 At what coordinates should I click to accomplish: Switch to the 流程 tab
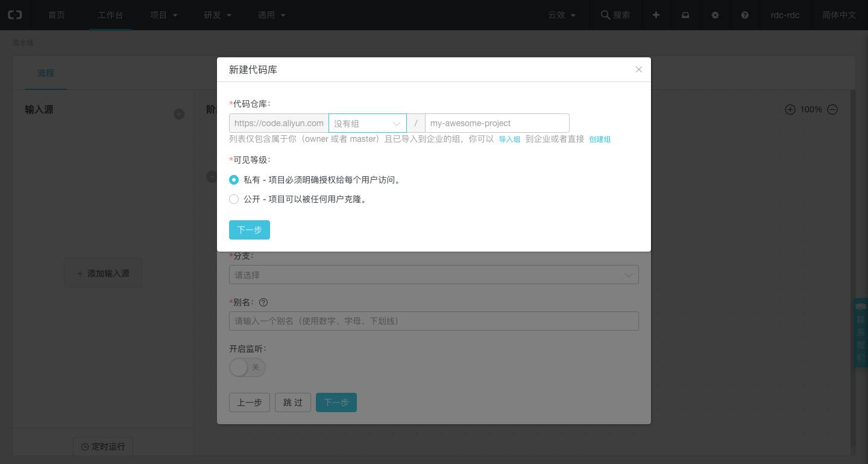pyautogui.click(x=46, y=73)
